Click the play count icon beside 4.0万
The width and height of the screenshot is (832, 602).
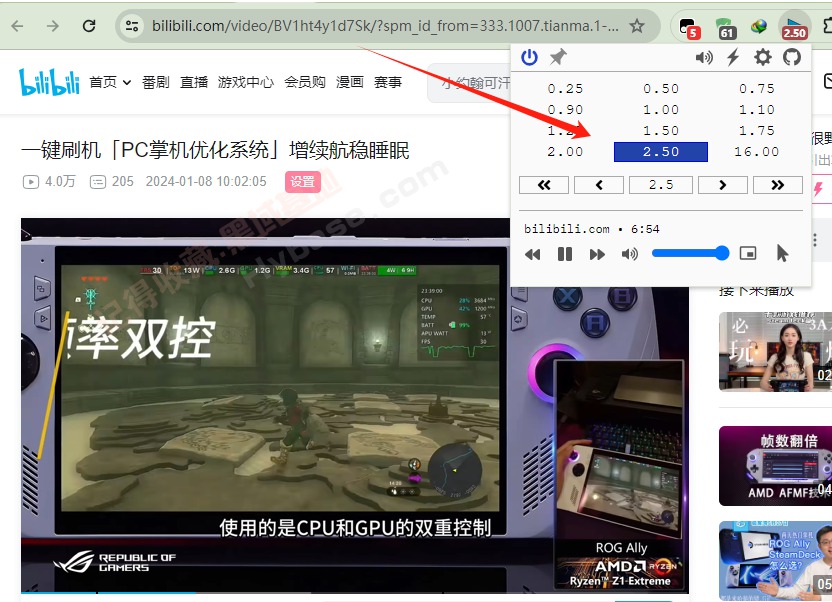point(31,182)
